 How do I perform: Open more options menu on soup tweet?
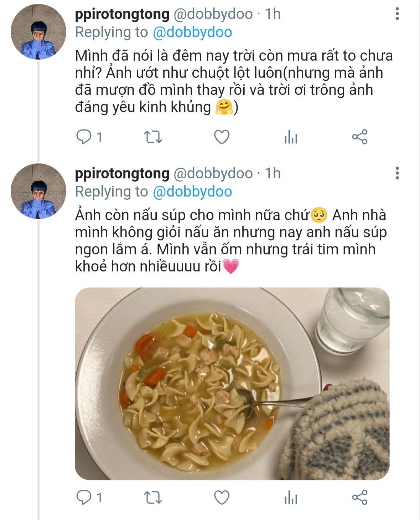(397, 173)
